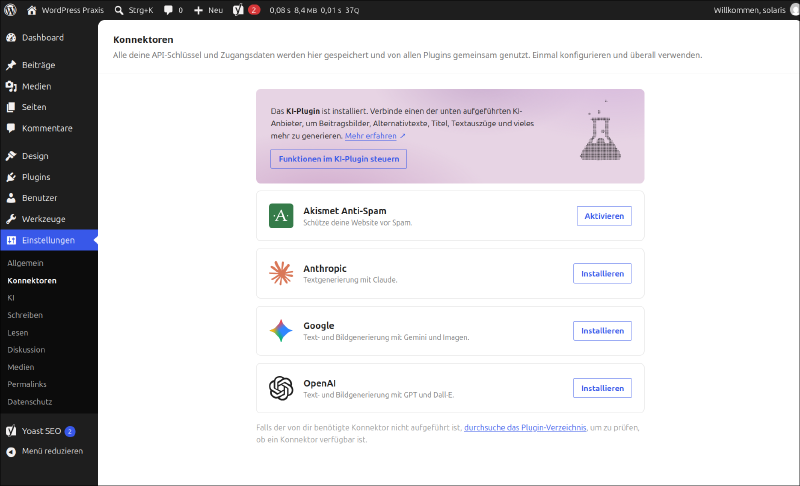Click the Akismet Anti-Spam title

pos(345,211)
